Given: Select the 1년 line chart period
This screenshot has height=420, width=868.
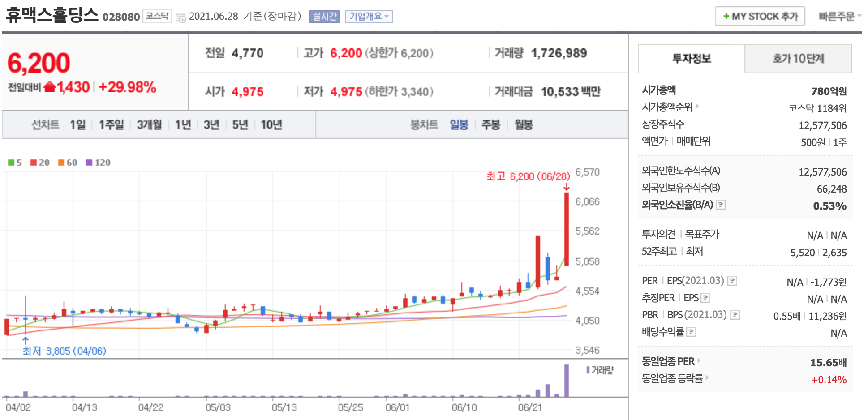Looking at the screenshot, I should [183, 124].
